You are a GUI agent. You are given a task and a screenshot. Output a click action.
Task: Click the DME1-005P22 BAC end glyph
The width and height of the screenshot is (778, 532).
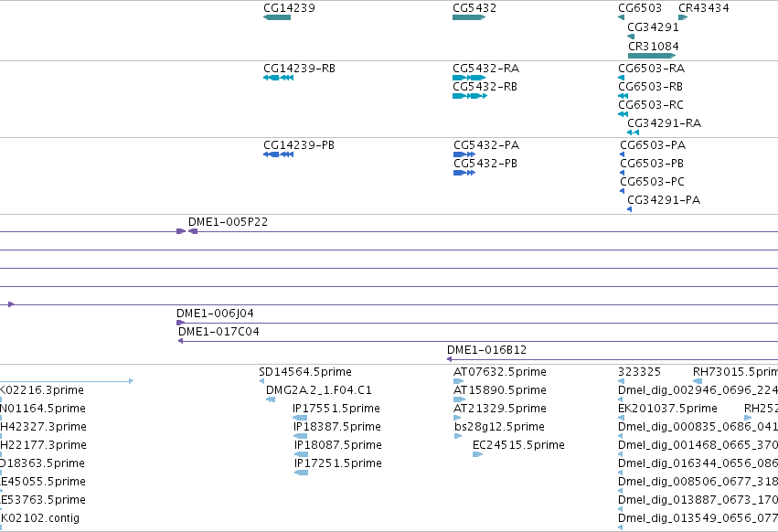point(193,231)
